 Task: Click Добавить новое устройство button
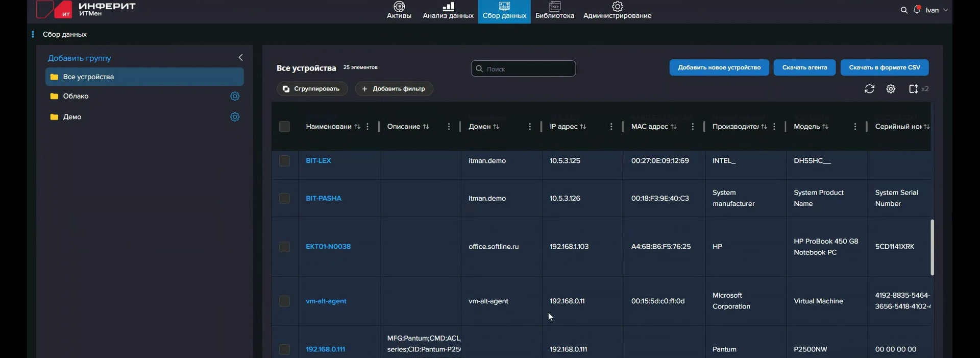pos(719,67)
